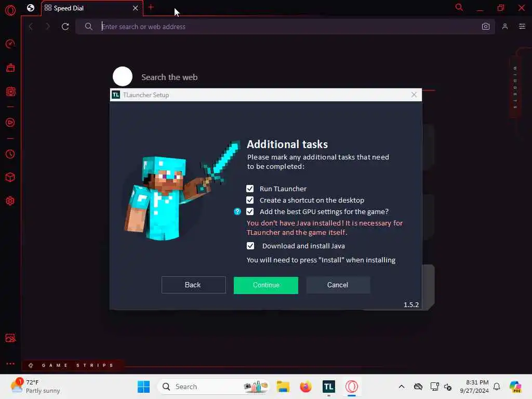This screenshot has height=399, width=532.
Task: Click the Opera GX logo menu icon
Action: click(x=10, y=10)
